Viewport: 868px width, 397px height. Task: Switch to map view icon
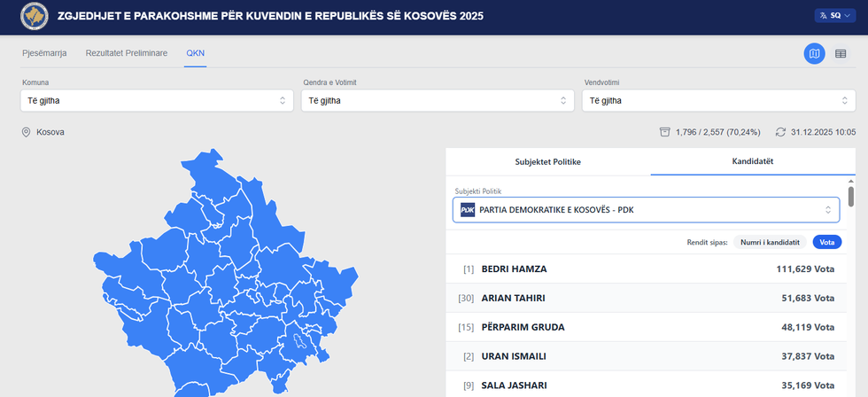(x=814, y=54)
